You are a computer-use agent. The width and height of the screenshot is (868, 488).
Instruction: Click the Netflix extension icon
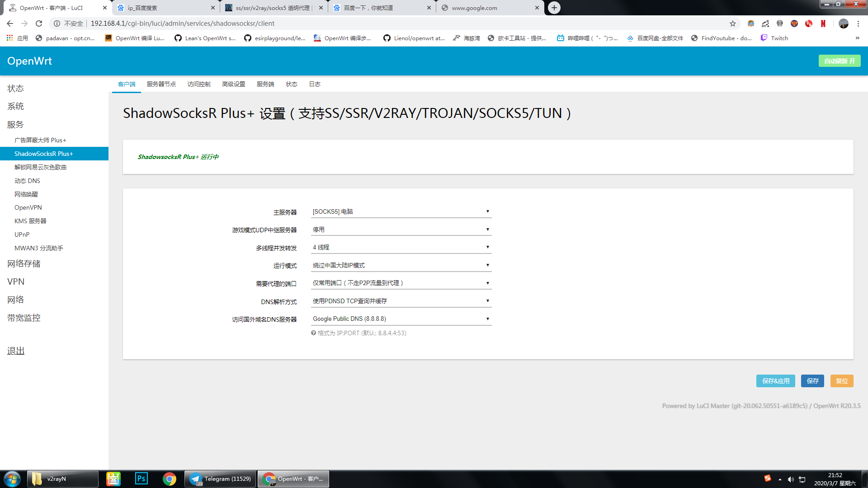[823, 23]
